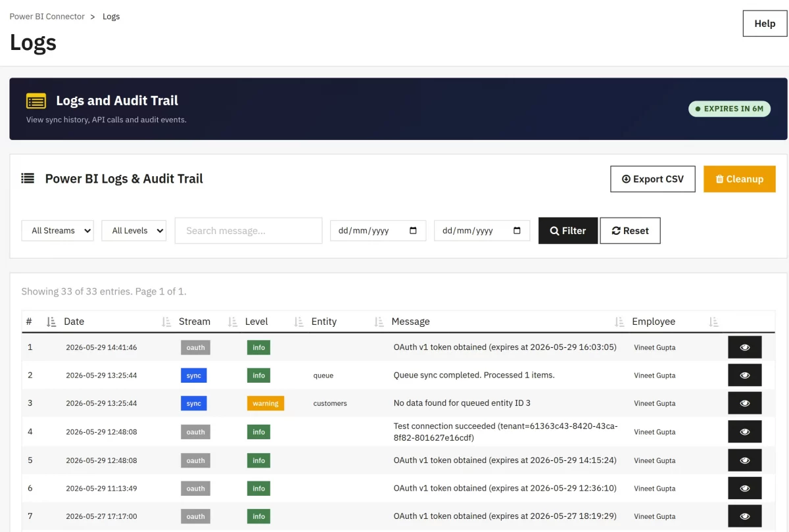Click date 2026-05-29 11:13:49
This screenshot has width=789, height=532.
[x=101, y=489]
